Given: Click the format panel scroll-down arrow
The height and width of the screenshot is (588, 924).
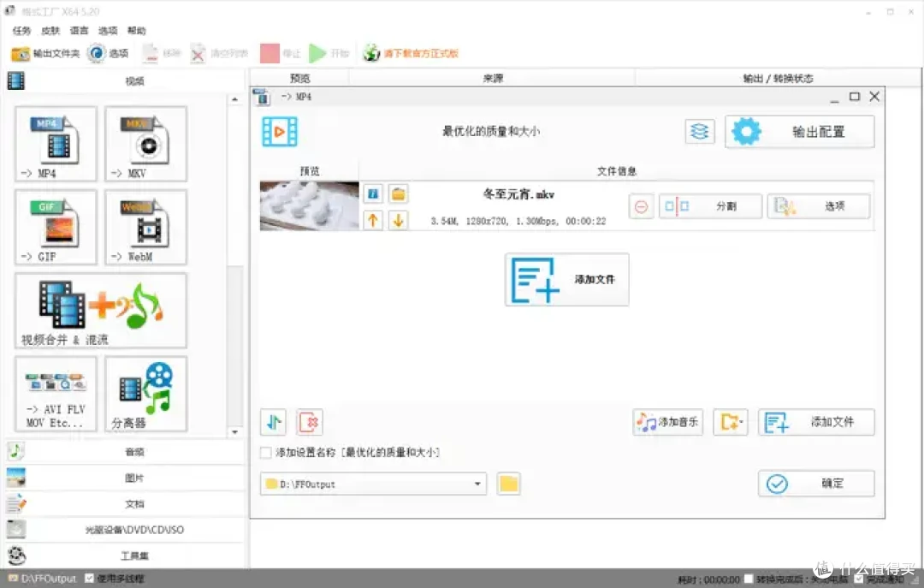Looking at the screenshot, I should [235, 431].
